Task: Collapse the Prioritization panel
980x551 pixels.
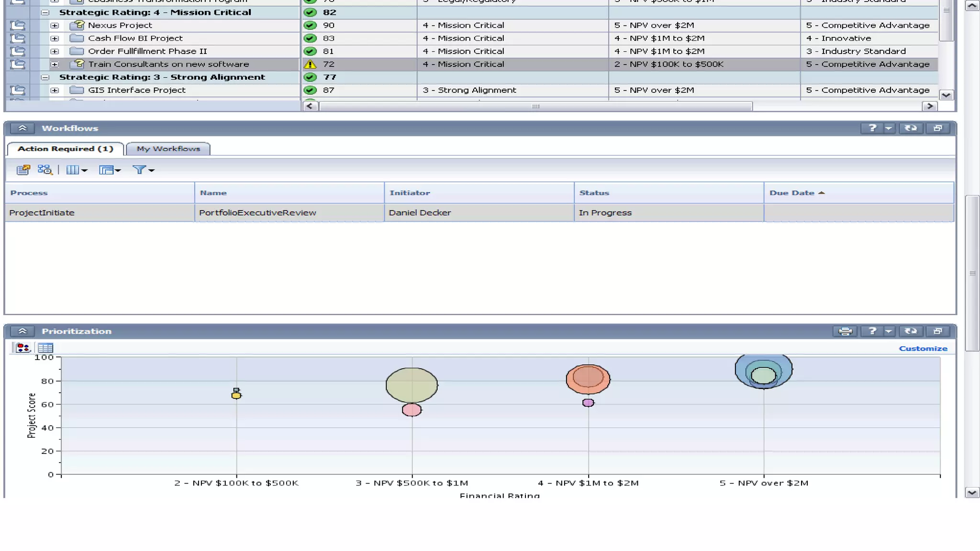Action: pos(22,331)
